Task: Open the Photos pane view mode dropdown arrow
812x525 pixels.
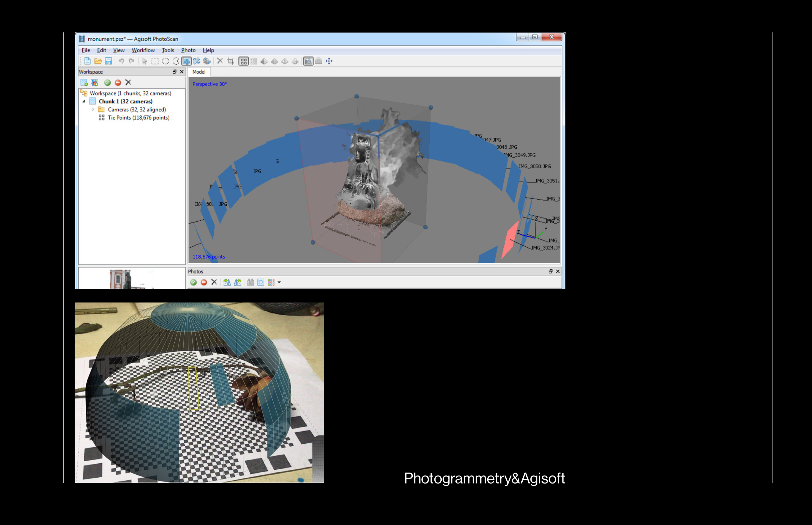Action: (279, 282)
